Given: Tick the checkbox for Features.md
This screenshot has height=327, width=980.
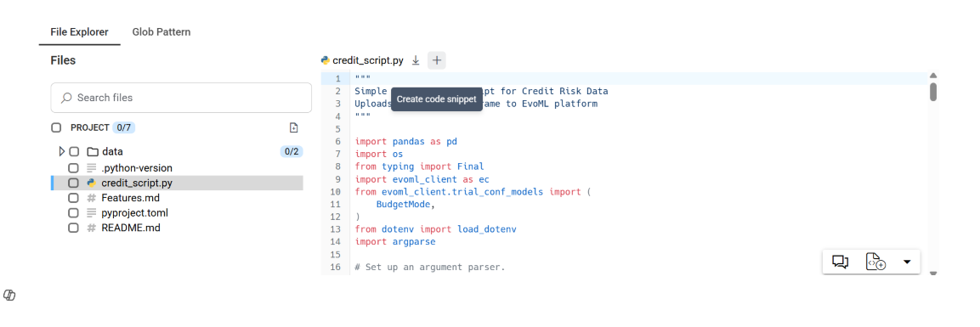Looking at the screenshot, I should coord(73,198).
